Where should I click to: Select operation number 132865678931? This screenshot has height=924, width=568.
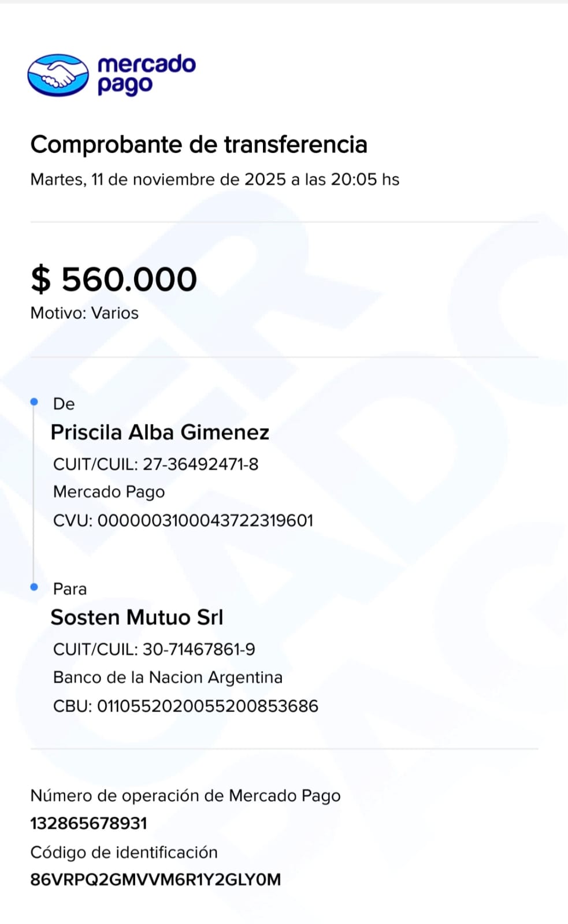pos(88,824)
